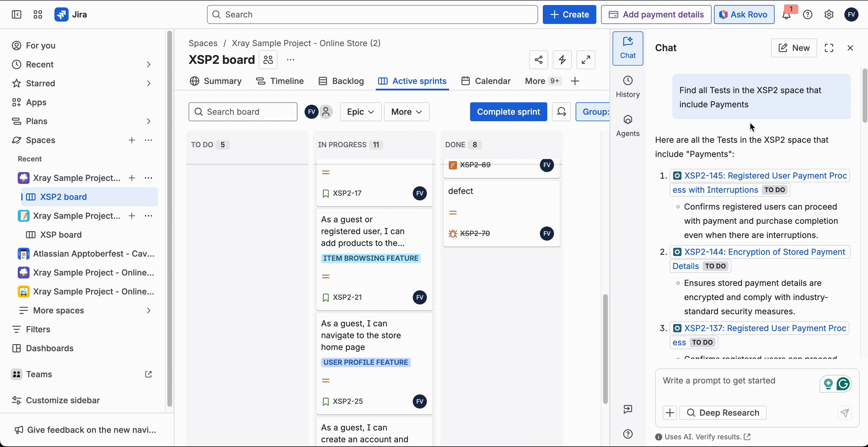Open the board share icon
Screen dimensions: 868x447
point(538,60)
